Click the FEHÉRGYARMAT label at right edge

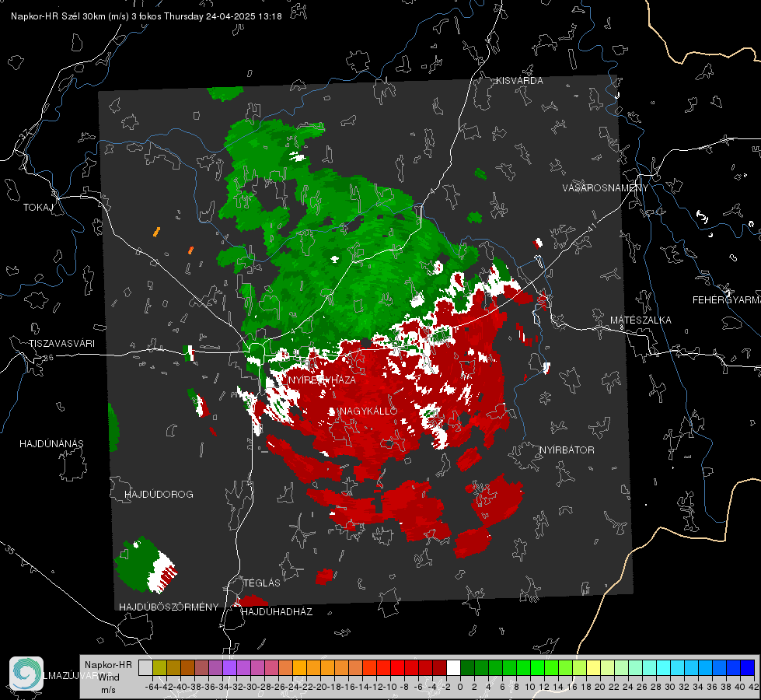726,300
